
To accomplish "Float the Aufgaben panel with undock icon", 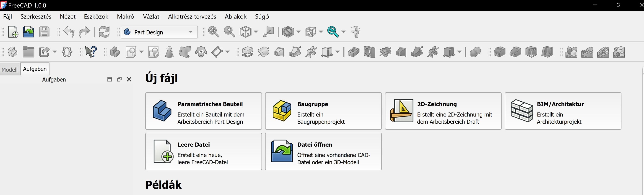I will tap(119, 79).
